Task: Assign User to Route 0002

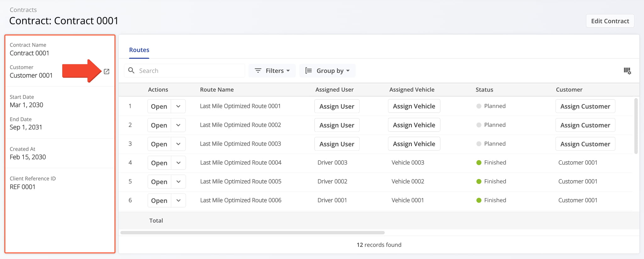Action: (336, 125)
